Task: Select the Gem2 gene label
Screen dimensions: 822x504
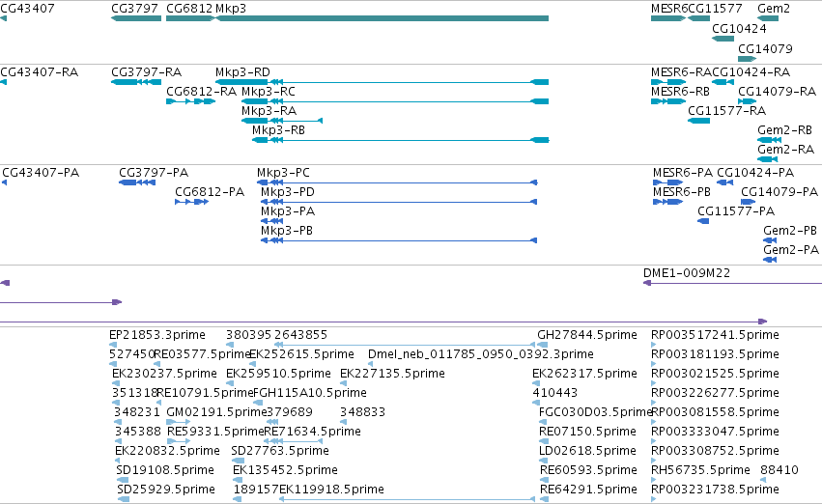Action: pos(774,9)
